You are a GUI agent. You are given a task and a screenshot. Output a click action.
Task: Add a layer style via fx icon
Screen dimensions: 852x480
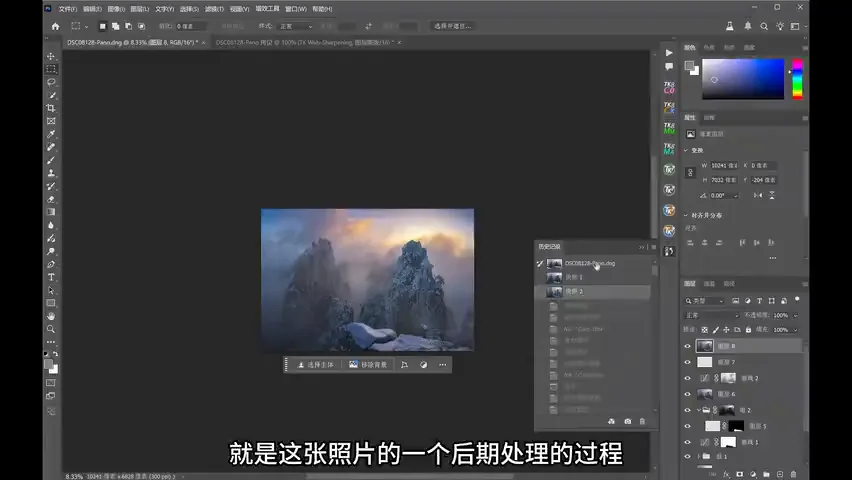tap(726, 474)
